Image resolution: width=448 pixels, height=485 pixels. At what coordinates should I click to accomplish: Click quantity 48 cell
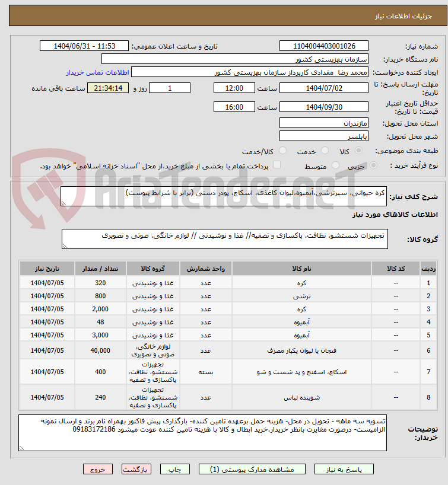pyautogui.click(x=100, y=322)
